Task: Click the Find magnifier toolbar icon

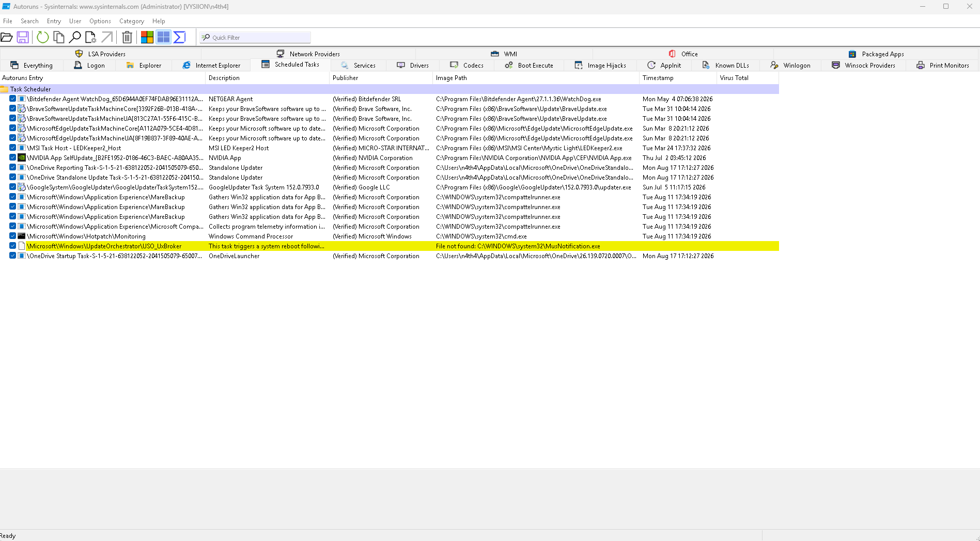Action: pyautogui.click(x=75, y=37)
